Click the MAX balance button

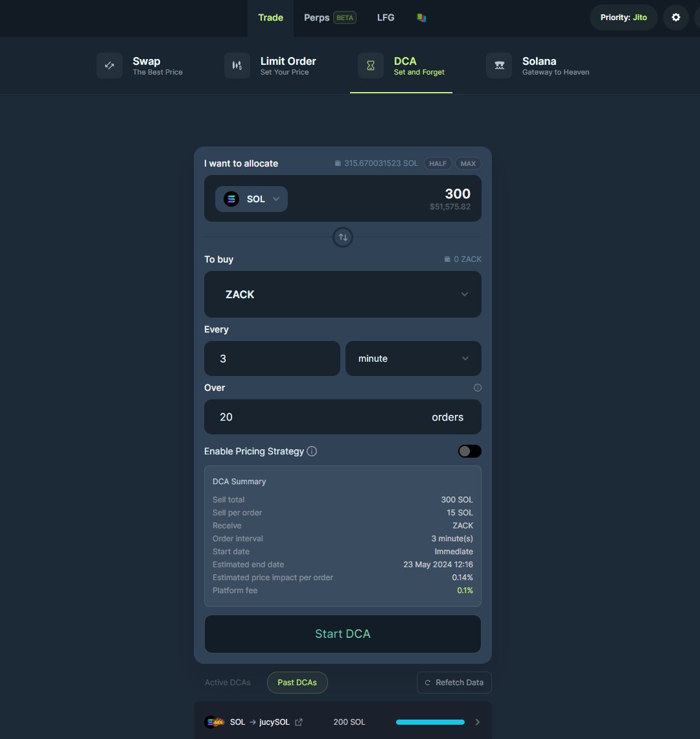point(468,163)
